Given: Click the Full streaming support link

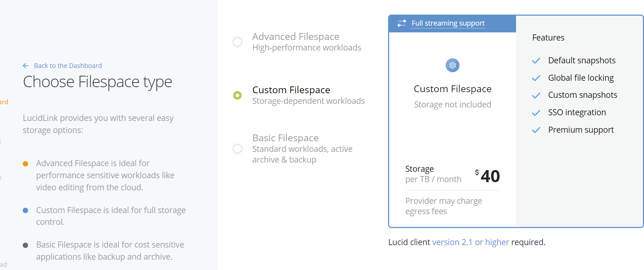Looking at the screenshot, I should point(448,23).
